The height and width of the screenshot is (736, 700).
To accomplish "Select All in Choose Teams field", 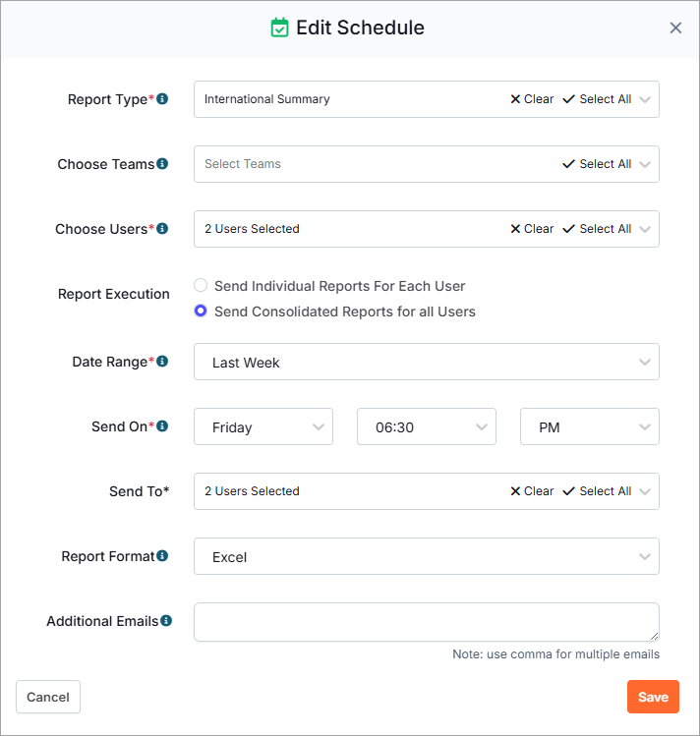I will [597, 164].
